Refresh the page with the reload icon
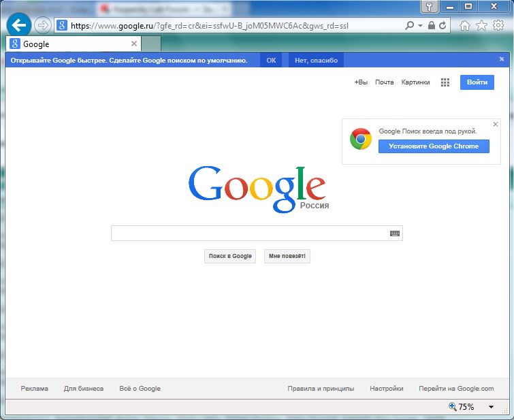Screen dimensions: 514x420 [x=443, y=25]
